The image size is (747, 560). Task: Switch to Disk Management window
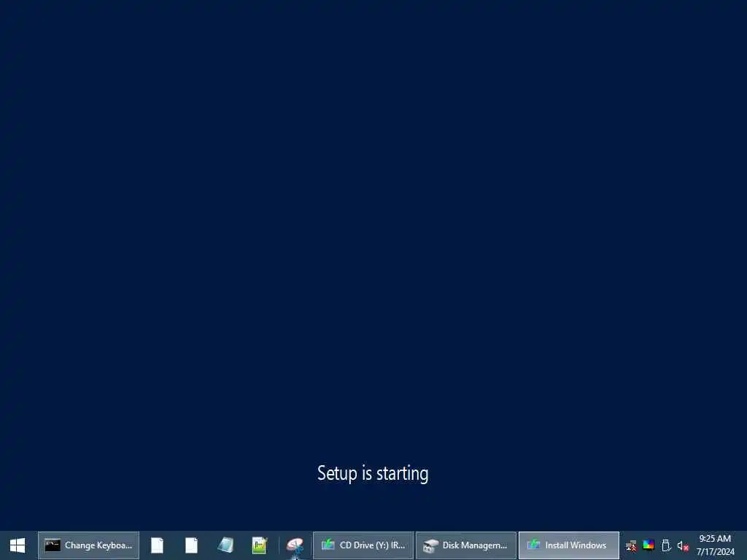[x=466, y=545]
